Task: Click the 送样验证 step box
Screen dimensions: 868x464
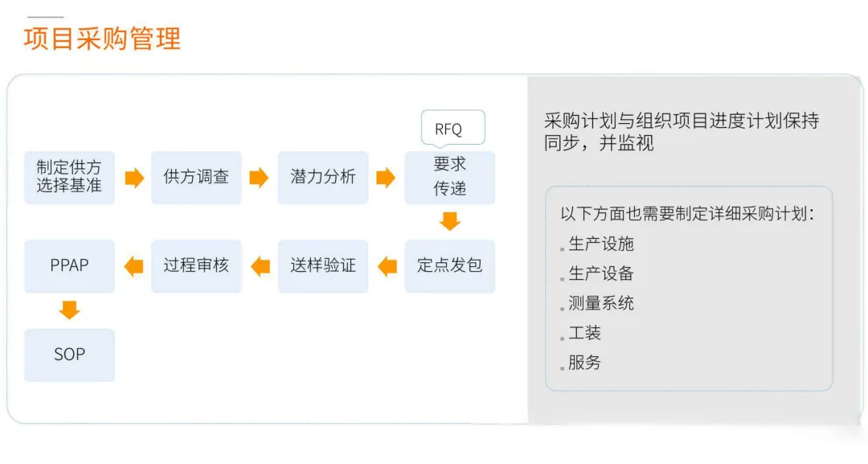Action: coord(323,265)
